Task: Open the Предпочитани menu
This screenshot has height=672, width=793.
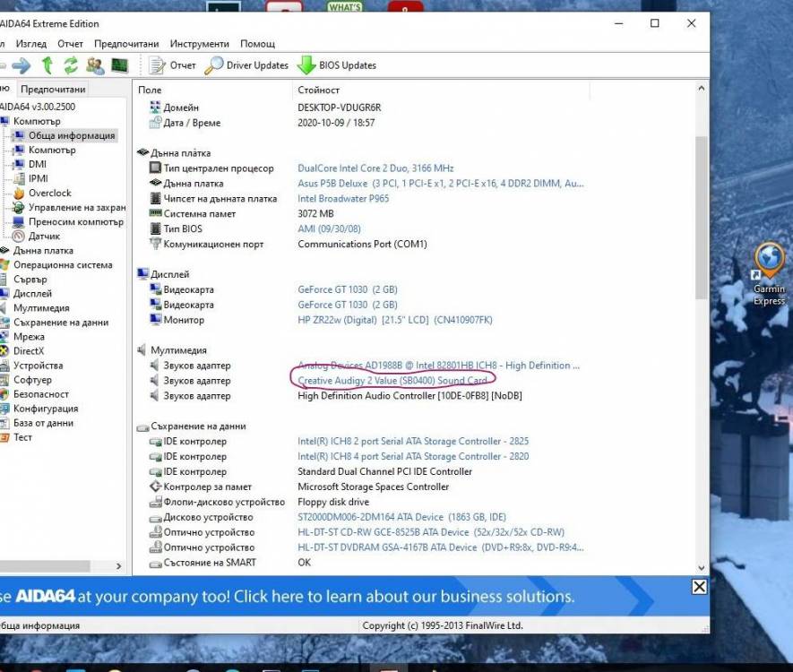Action: [126, 44]
